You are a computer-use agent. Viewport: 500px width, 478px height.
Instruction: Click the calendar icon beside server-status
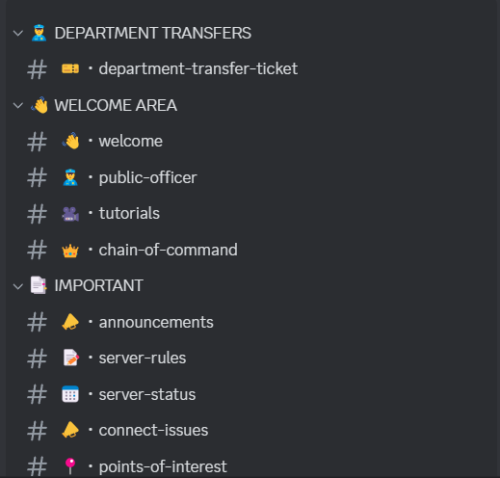[70, 394]
